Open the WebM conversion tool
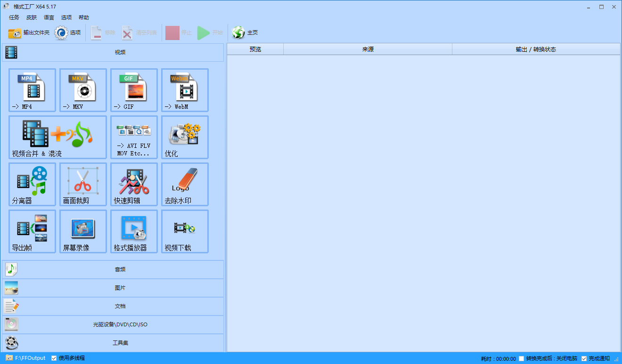Image resolution: width=622 pixels, height=364 pixels. coord(185,90)
